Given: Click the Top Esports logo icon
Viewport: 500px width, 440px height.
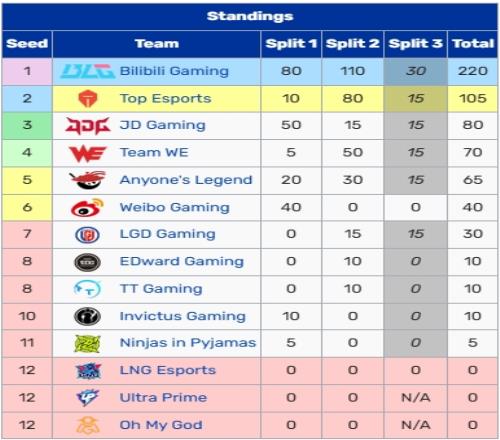Looking at the screenshot, I should pos(88,99).
